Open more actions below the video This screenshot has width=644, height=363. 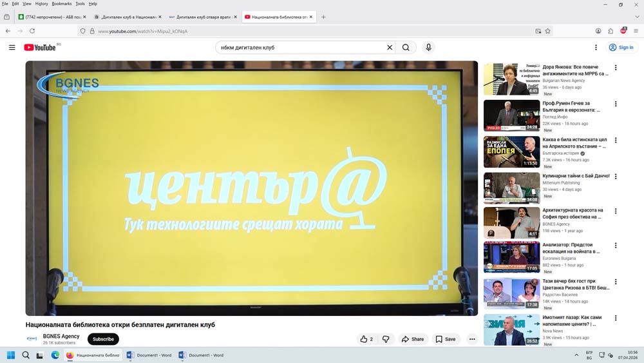472,339
